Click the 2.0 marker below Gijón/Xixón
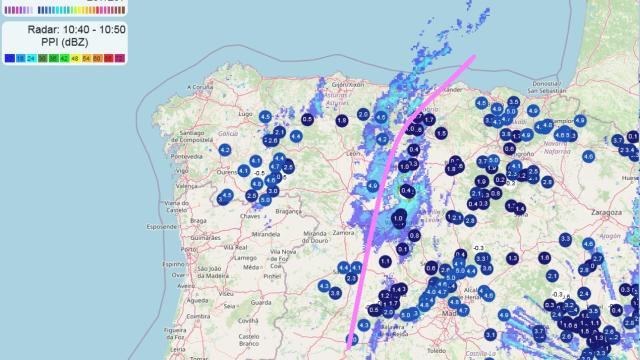 point(363,115)
